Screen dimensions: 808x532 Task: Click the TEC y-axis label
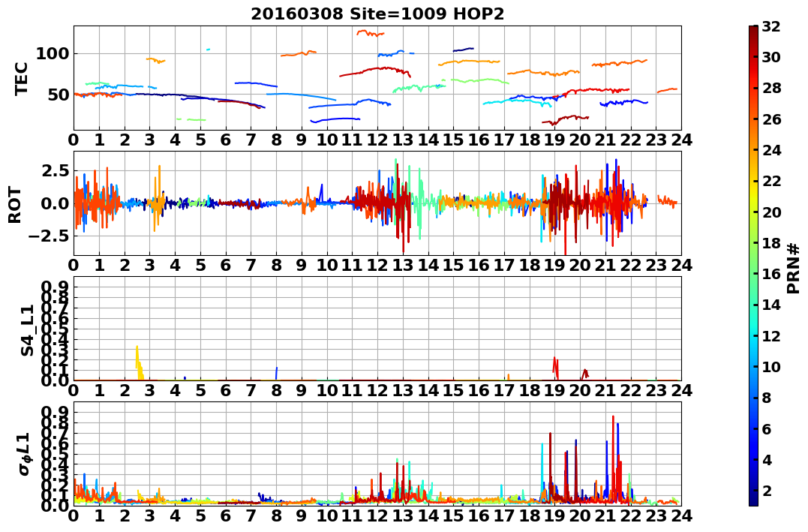(21, 78)
